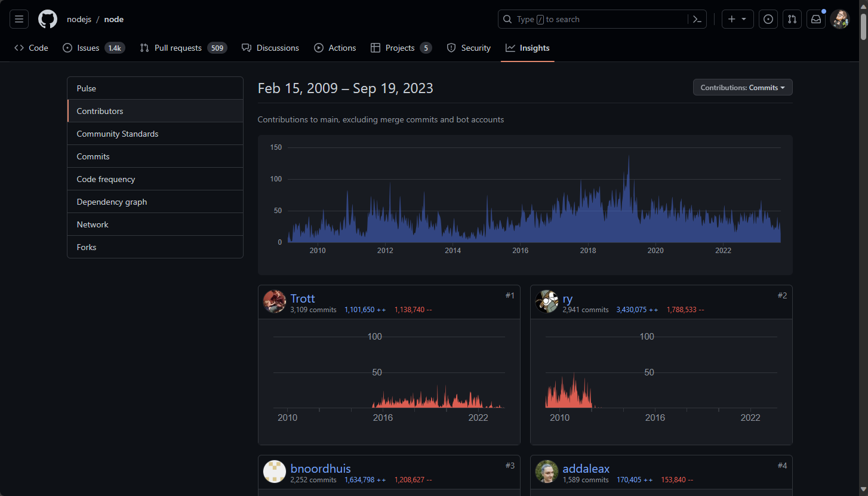
Task: Open the notifications inbox icon
Action: (x=816, y=19)
